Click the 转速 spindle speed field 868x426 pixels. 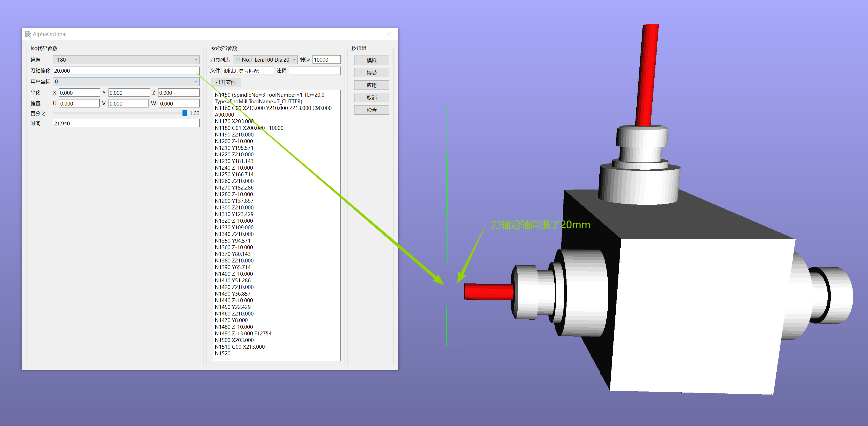point(326,60)
